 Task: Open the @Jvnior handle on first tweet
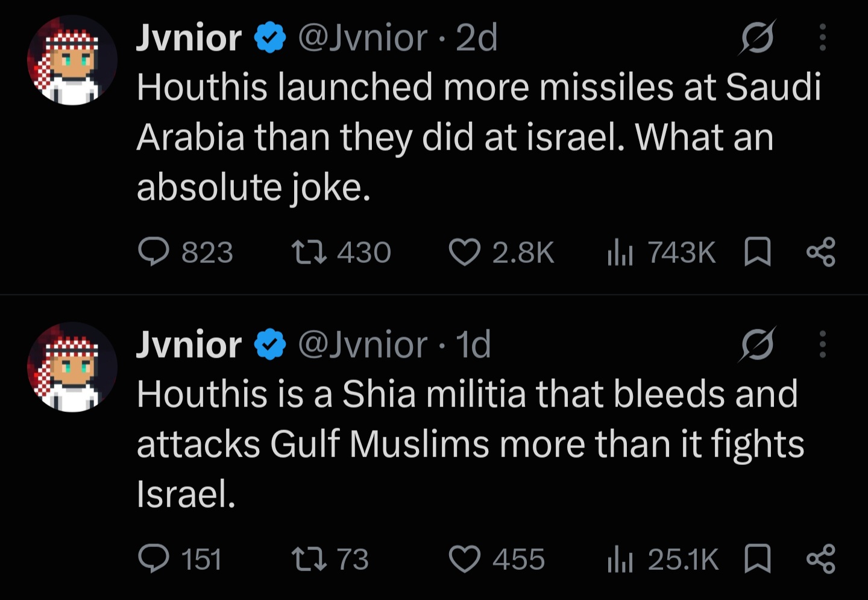coord(363,38)
